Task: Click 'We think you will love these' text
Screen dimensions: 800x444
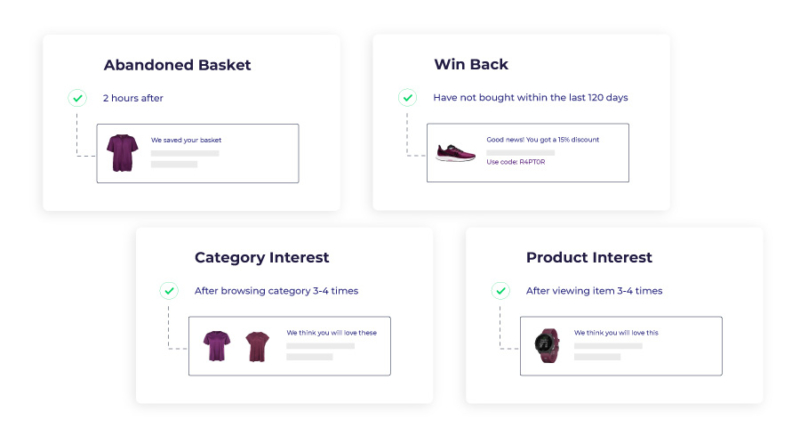Action: point(332,333)
